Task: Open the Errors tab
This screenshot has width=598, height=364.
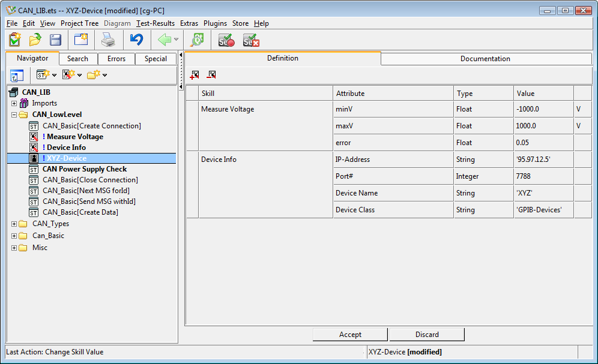Action: tap(116, 59)
